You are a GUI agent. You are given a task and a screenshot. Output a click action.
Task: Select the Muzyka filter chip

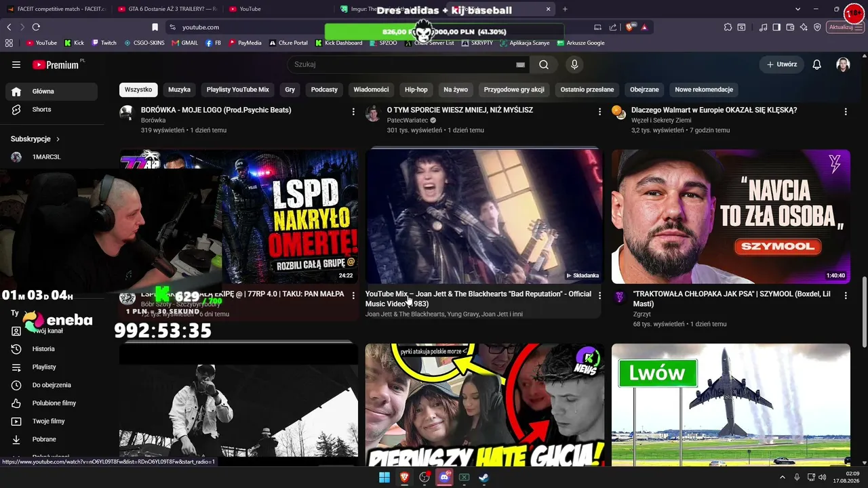(x=179, y=89)
